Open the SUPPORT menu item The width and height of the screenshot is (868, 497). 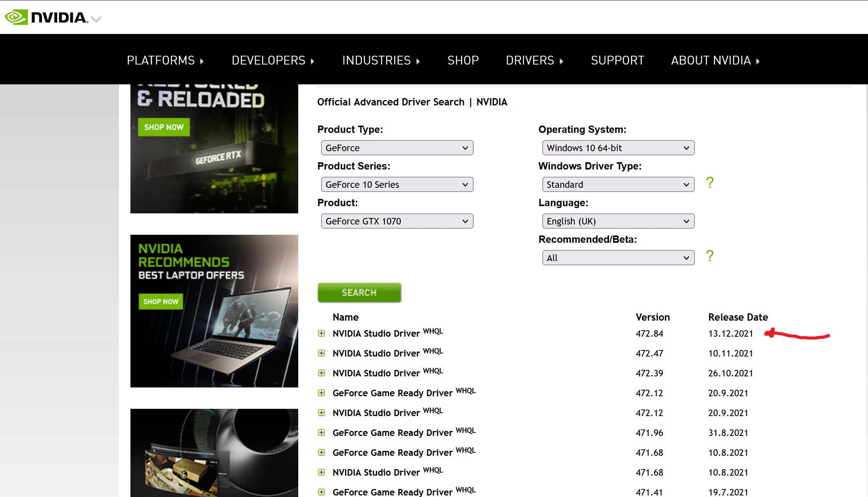617,60
